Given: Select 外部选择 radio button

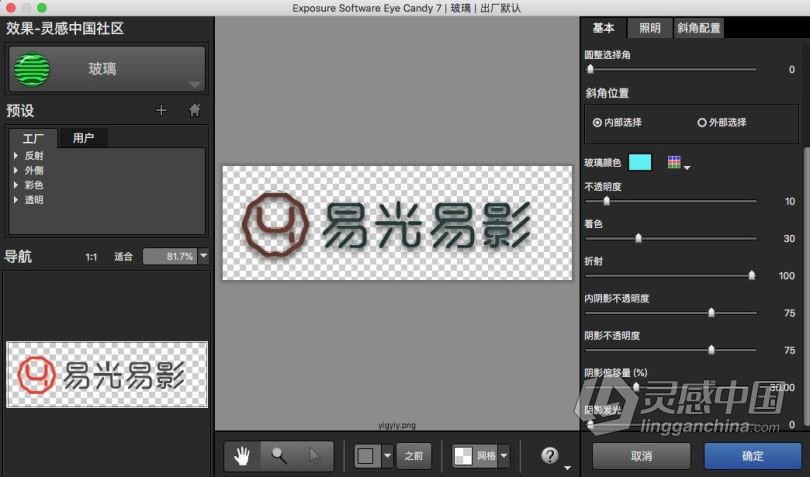Looking at the screenshot, I should [x=702, y=122].
